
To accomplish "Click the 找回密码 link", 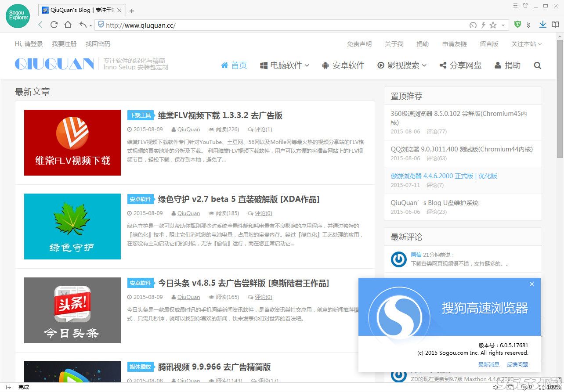I will (98, 44).
